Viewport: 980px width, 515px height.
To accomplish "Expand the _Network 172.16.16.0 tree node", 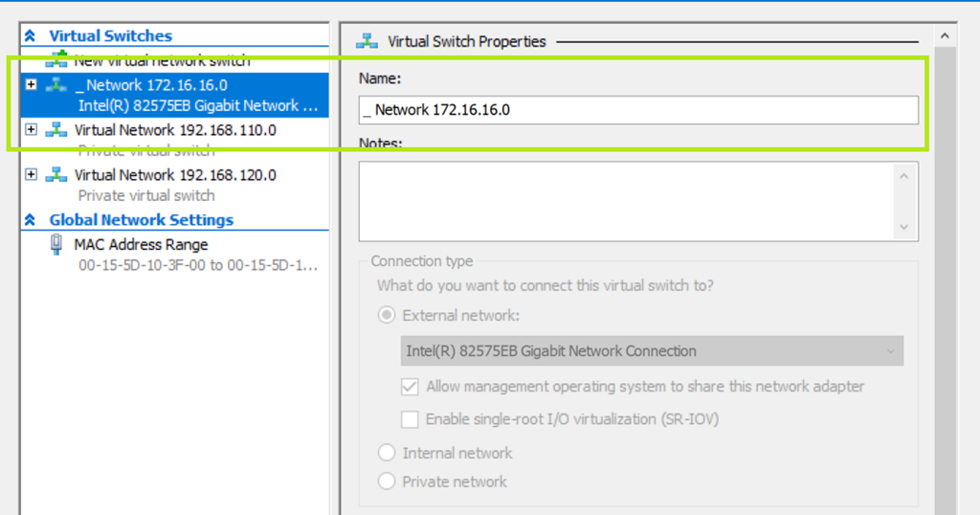I will click(32, 85).
